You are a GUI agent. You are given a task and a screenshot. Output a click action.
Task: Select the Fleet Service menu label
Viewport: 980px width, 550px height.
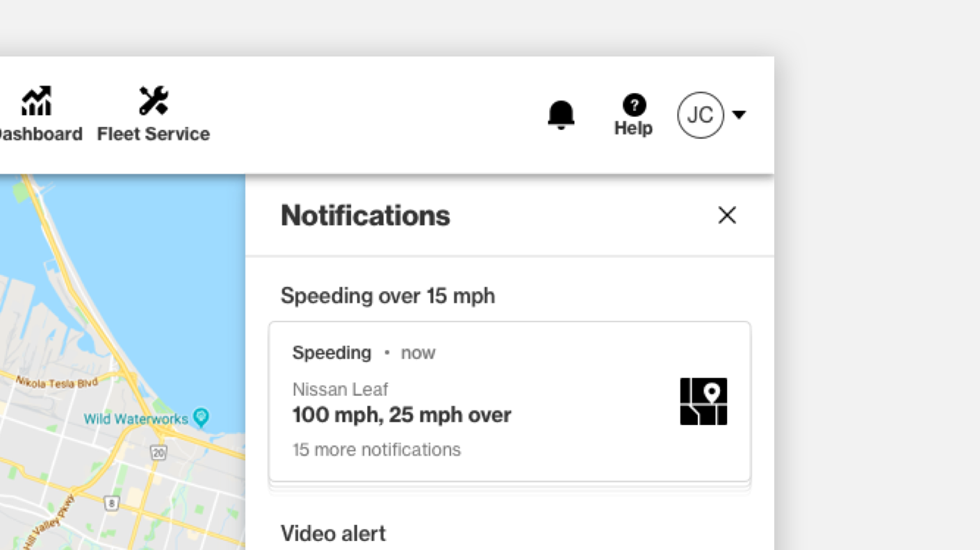coord(154,134)
